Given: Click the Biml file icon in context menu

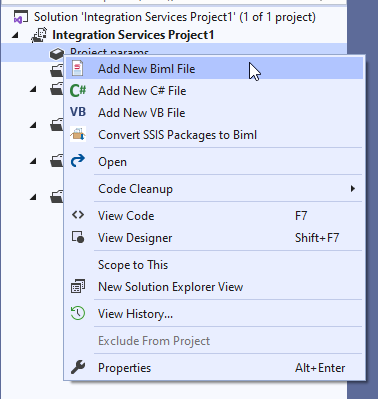Looking at the screenshot, I should pyautogui.click(x=78, y=68).
